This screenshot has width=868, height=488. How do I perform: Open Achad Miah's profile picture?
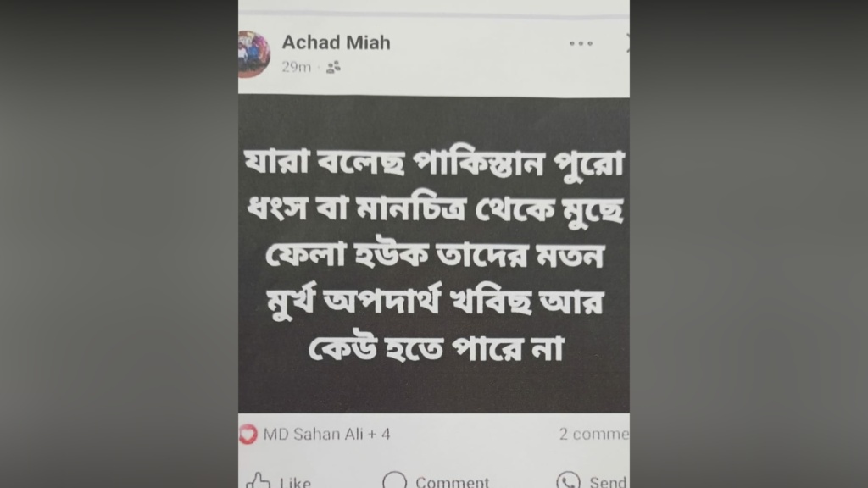click(253, 54)
